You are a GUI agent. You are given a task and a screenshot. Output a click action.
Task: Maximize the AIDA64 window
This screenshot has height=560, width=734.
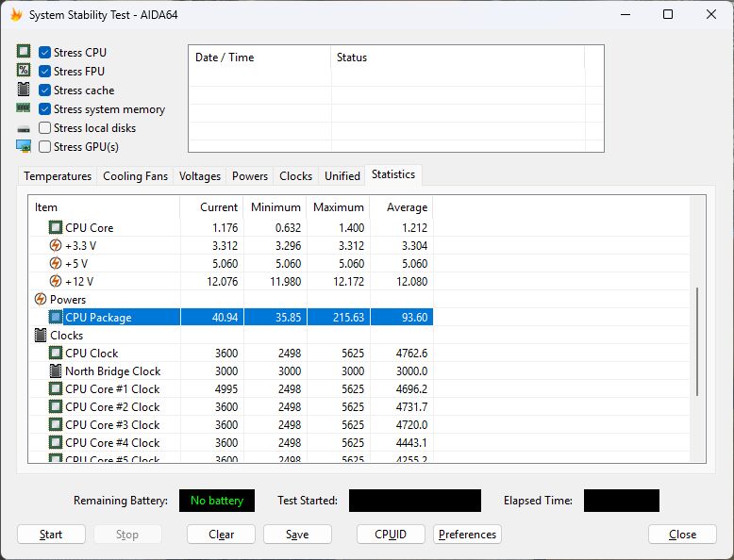click(x=668, y=14)
